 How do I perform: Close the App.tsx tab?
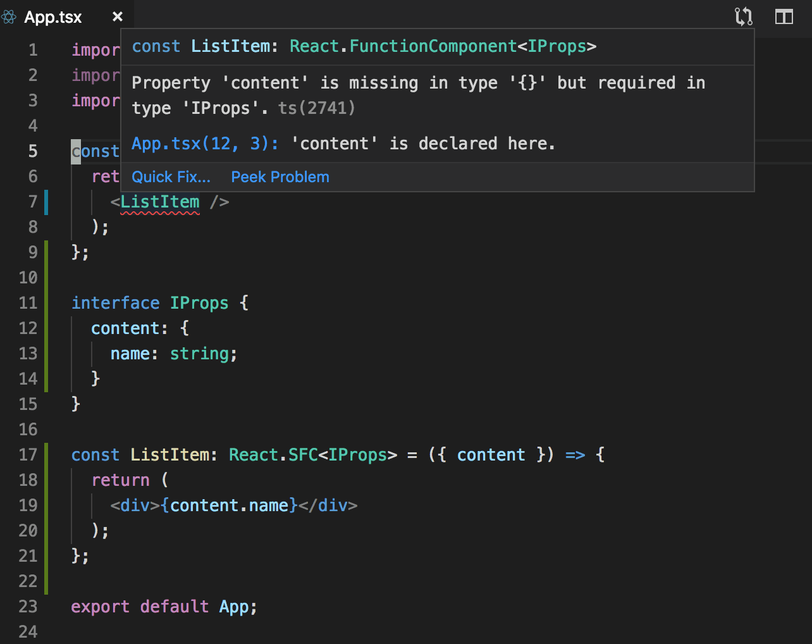click(x=118, y=17)
